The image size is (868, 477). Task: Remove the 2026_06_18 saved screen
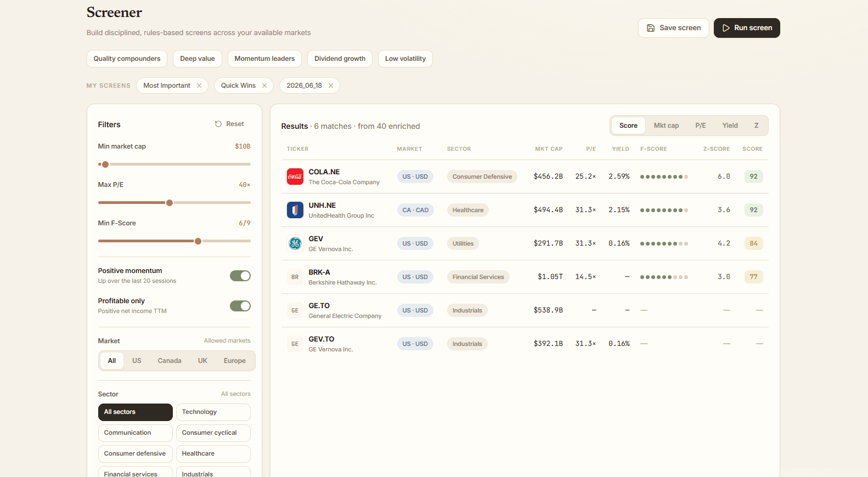click(x=331, y=86)
